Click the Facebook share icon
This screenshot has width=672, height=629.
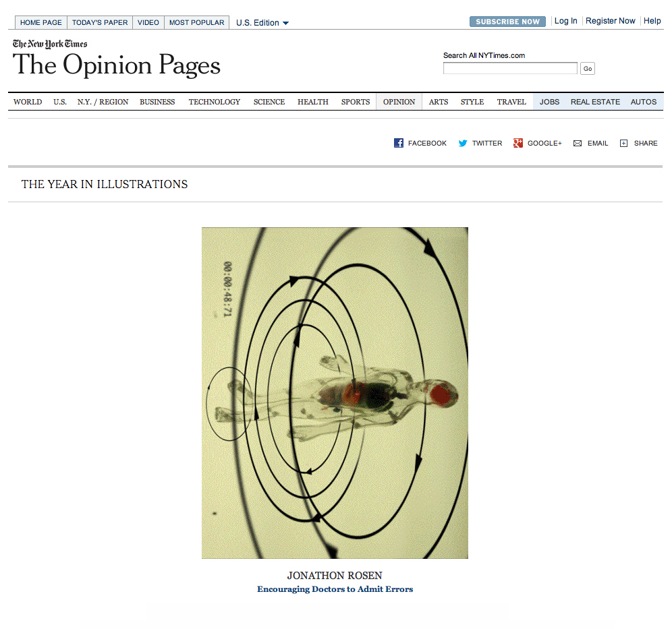pyautogui.click(x=399, y=143)
